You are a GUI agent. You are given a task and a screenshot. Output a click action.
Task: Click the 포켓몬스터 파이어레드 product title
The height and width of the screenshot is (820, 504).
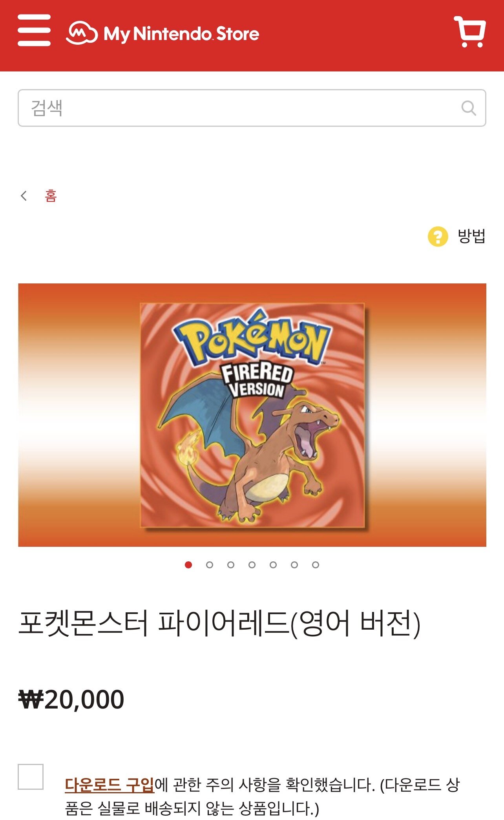[x=219, y=623]
